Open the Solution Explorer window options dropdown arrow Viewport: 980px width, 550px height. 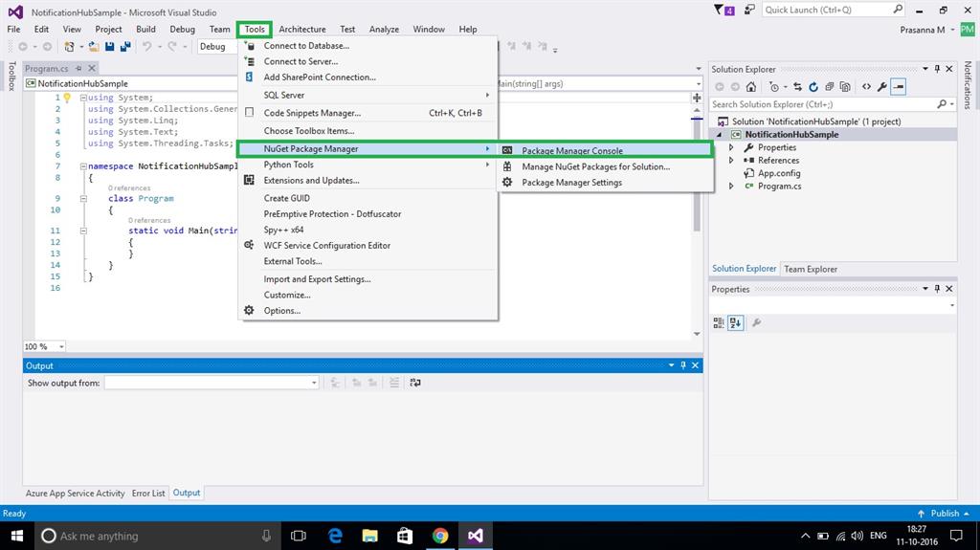[925, 69]
